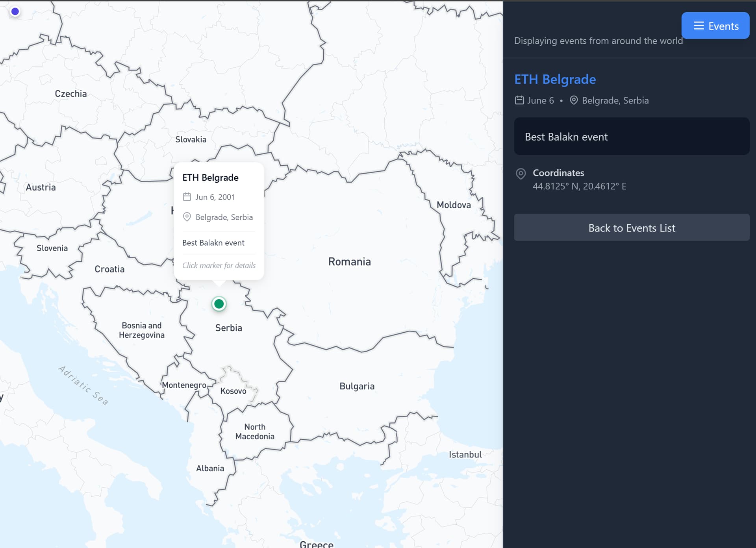Open the Events menu button
The image size is (756, 548).
715,26
